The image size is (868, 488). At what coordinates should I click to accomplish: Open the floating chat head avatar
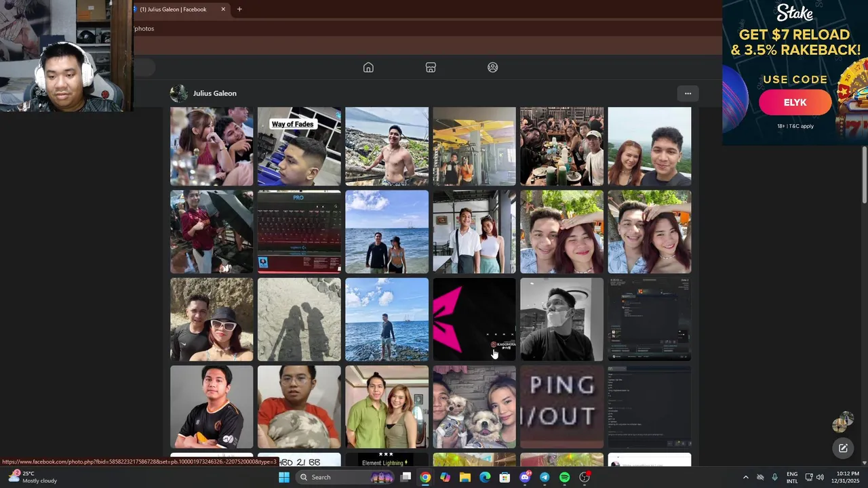843,422
